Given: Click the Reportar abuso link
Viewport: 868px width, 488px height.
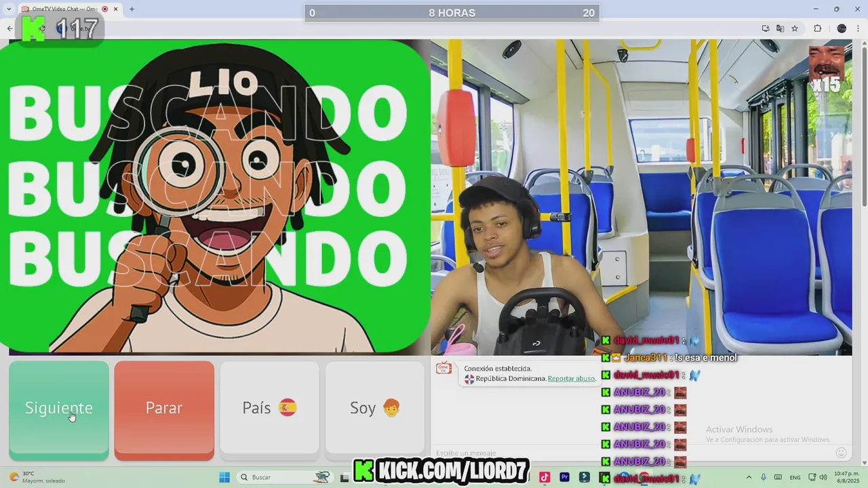Looking at the screenshot, I should [x=572, y=379].
